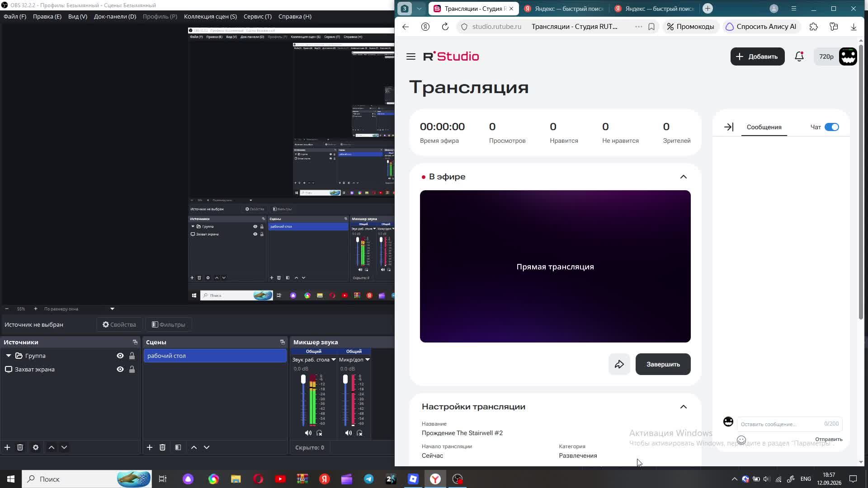Open the Коллекция сцен (S) menu
This screenshot has height=488, width=868.
pyautogui.click(x=210, y=16)
